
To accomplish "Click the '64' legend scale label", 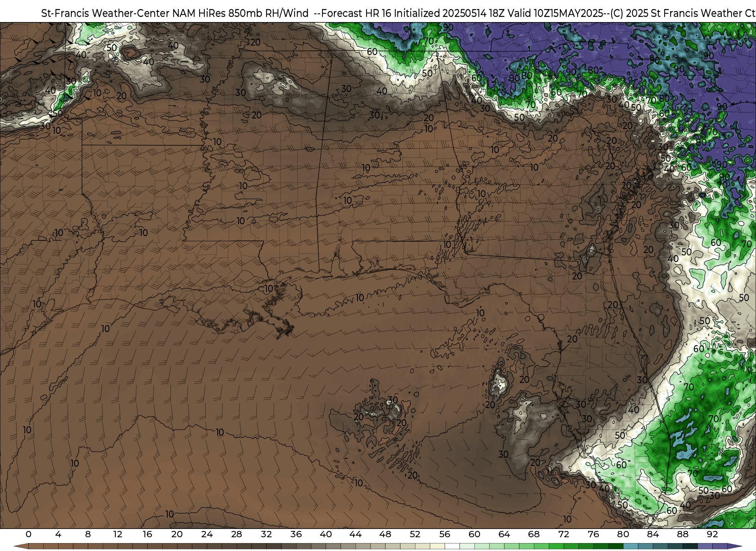I will click(x=504, y=534).
